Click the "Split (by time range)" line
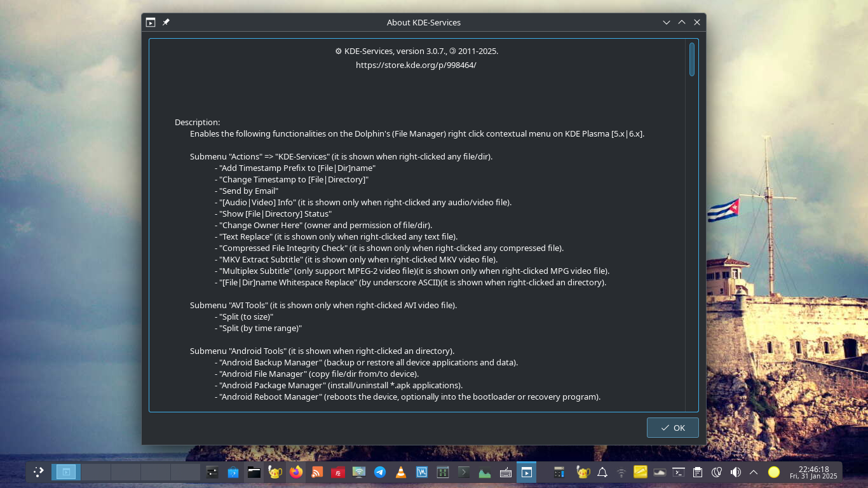The width and height of the screenshot is (868, 488). (x=258, y=328)
